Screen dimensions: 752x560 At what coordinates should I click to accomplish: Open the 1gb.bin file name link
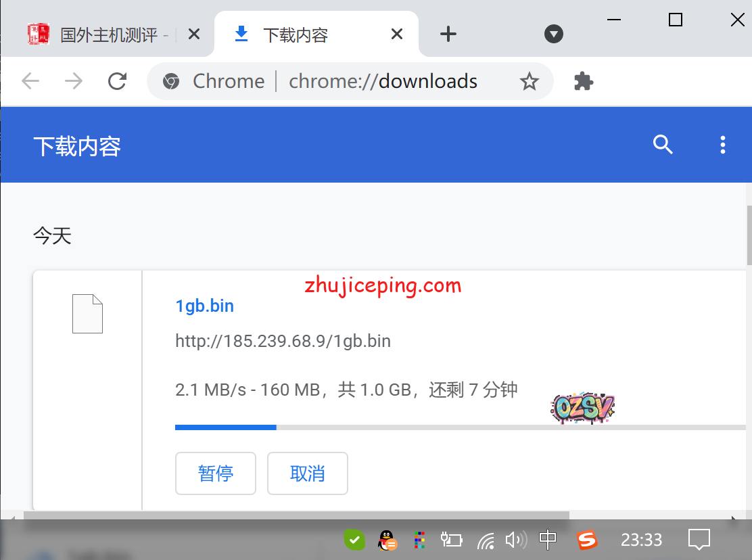pos(204,306)
